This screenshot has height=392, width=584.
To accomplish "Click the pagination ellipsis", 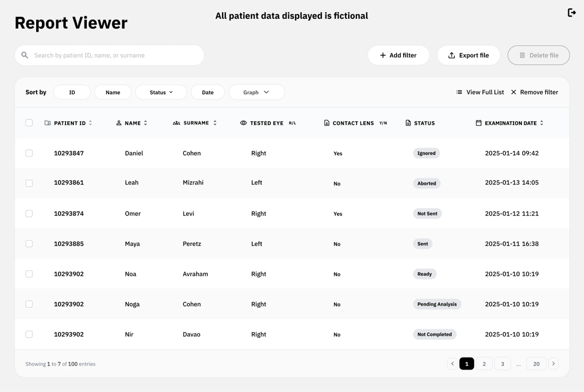I will pyautogui.click(x=519, y=365).
